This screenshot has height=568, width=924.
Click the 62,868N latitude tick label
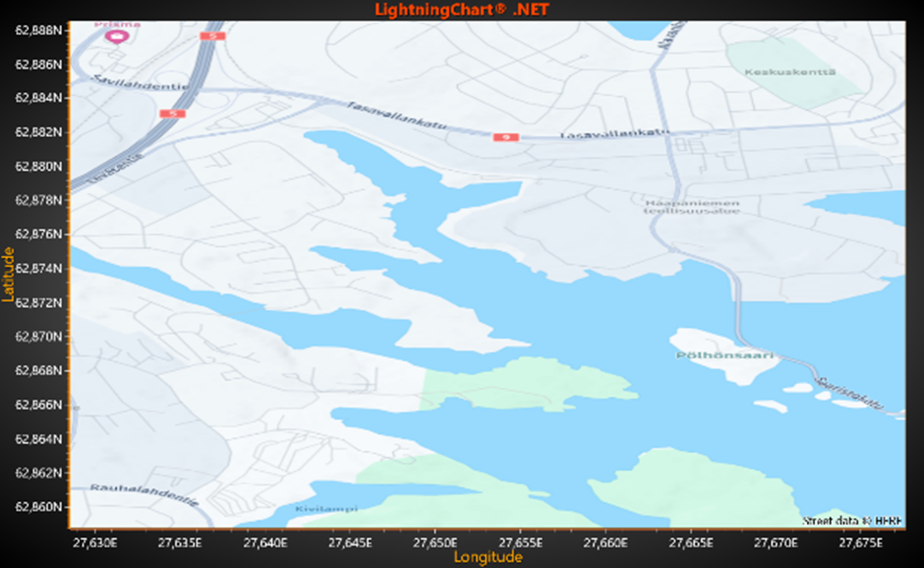point(39,370)
